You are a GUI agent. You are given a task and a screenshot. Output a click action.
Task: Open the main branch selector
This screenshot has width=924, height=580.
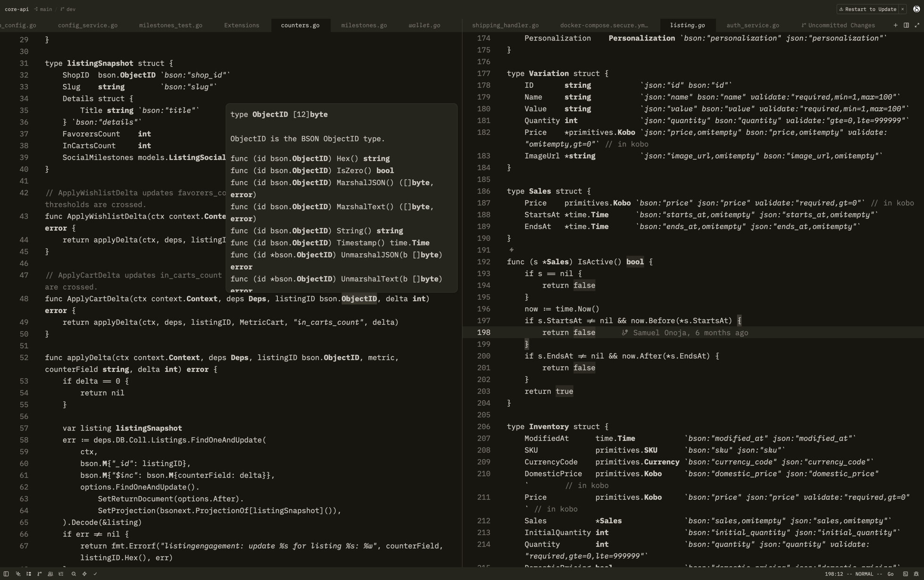click(43, 9)
